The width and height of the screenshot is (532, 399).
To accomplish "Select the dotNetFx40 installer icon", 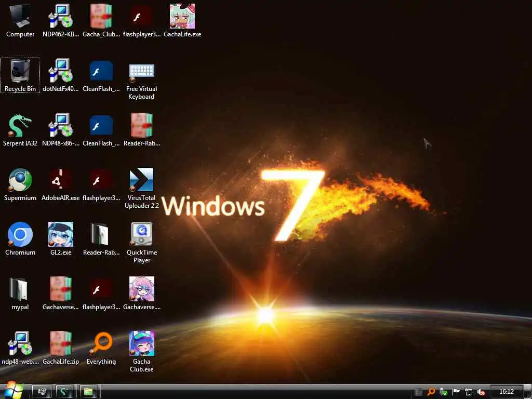I will [x=61, y=75].
